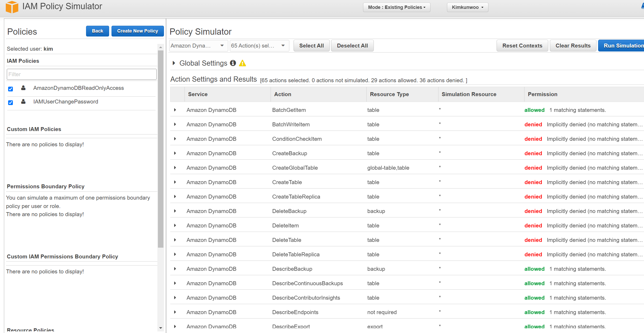Screen dimensions: 644x333
Task: Click the yellow warning triangle icon
Action: tap(242, 63)
